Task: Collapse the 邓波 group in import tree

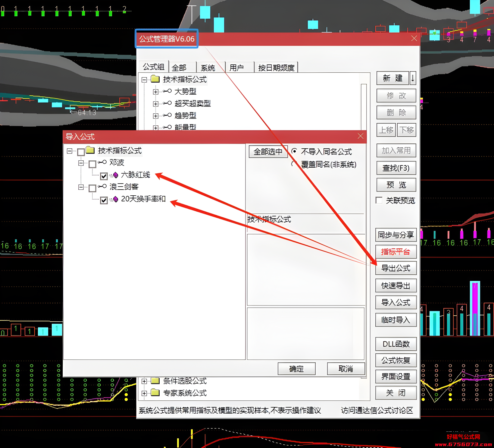Action: [x=81, y=163]
